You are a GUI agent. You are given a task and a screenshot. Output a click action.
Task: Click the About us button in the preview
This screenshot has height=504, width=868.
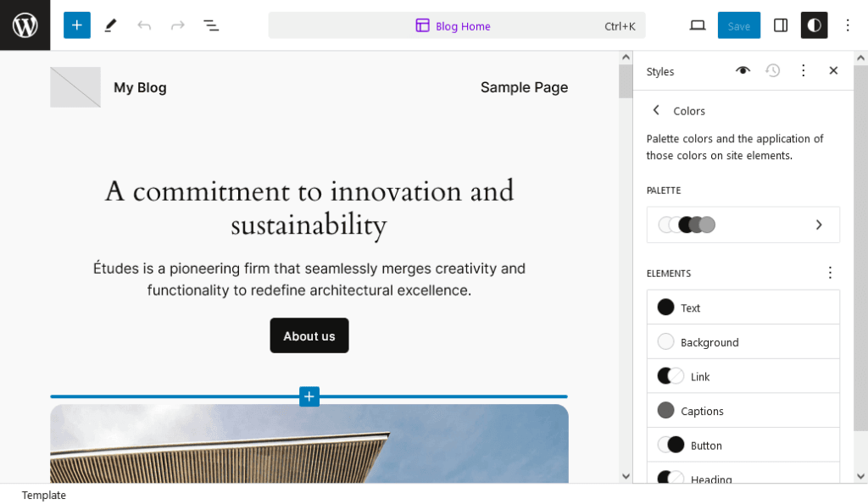(x=309, y=335)
